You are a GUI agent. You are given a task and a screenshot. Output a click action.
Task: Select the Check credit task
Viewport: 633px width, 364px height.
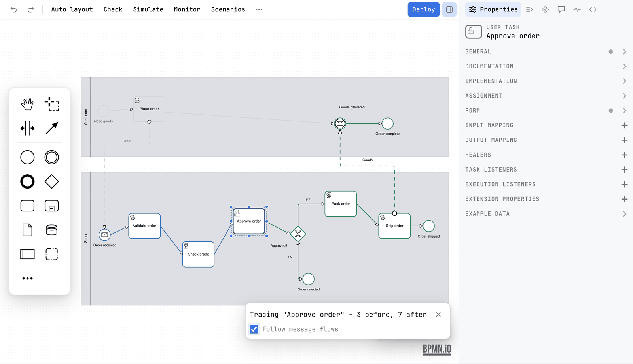(198, 255)
